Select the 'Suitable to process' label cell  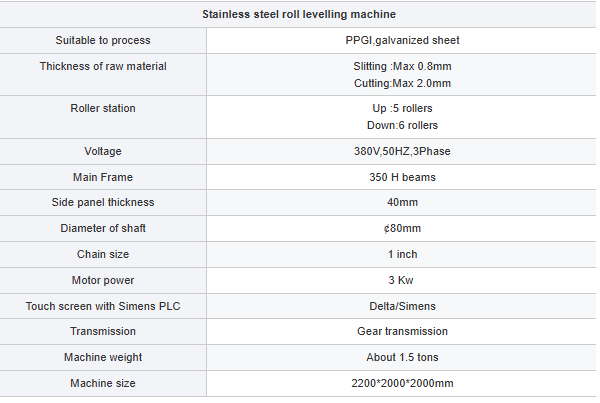(103, 41)
